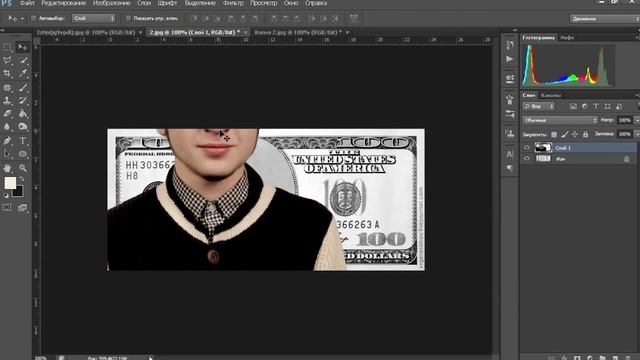Screen dimensions: 640x360
Task: Select the Hand tool
Action: click(7, 168)
